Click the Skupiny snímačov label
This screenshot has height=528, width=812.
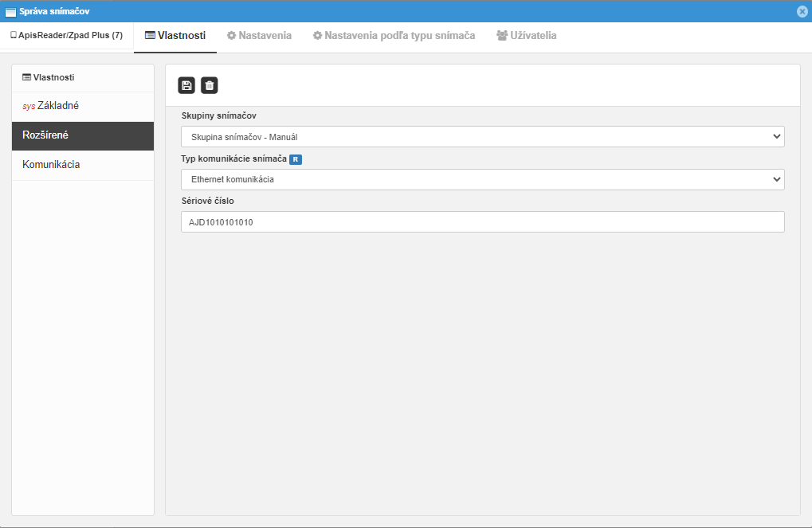click(x=219, y=116)
